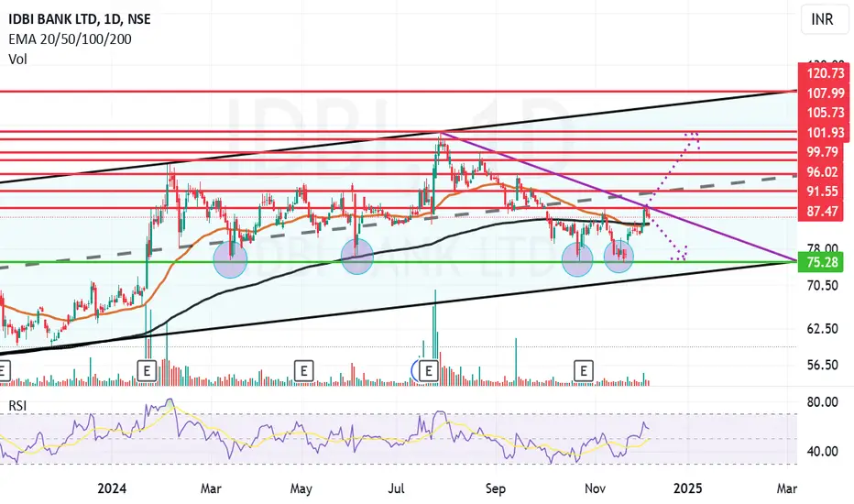Click the Sep label on the time axis

495,488
